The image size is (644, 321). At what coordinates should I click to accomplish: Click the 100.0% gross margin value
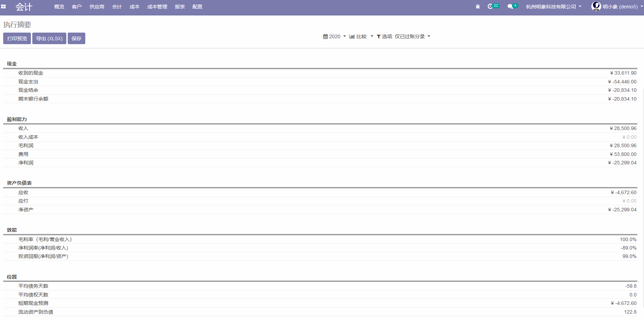click(628, 239)
